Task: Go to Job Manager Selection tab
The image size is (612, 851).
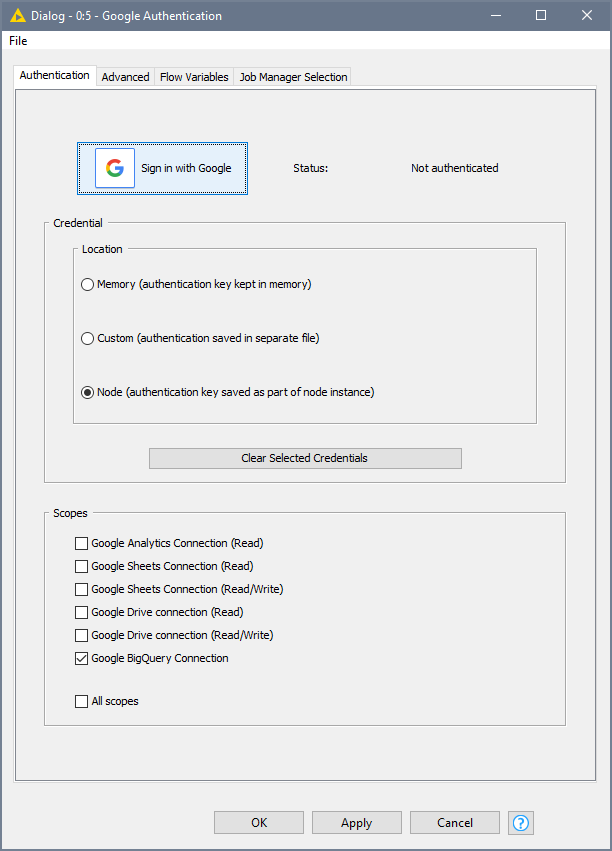Action: 293,77
